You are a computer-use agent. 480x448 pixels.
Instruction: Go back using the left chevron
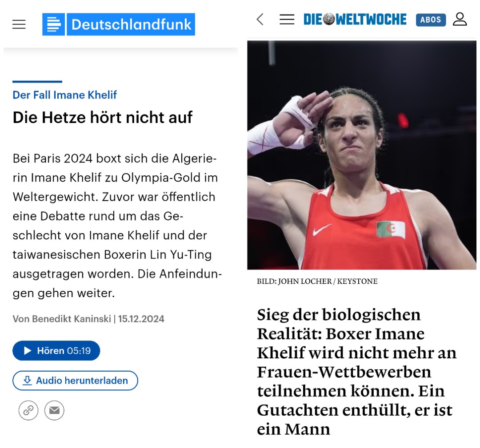[260, 20]
